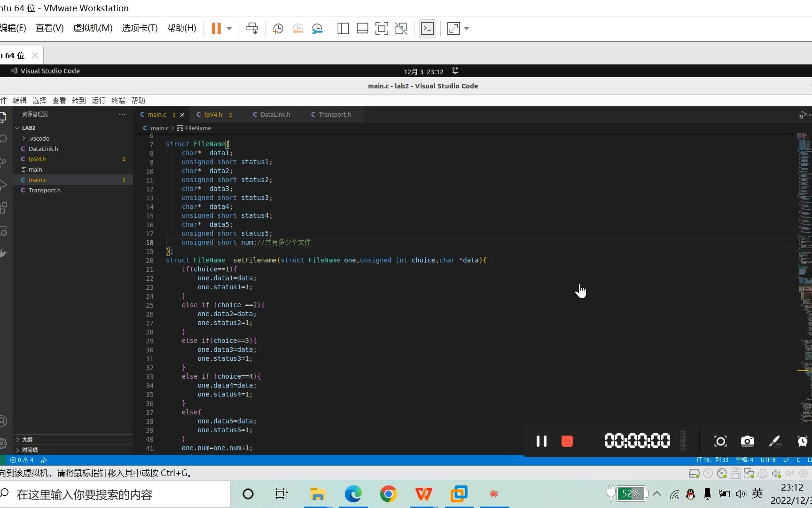The image size is (812, 508).
Task: Open WPS Office on taskbar
Action: pyautogui.click(x=423, y=494)
